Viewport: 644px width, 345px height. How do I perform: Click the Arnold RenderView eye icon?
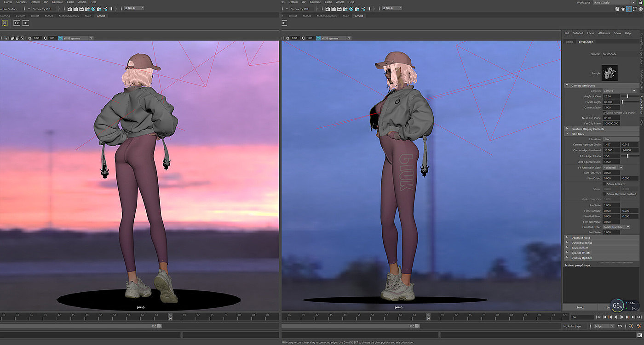(17, 23)
